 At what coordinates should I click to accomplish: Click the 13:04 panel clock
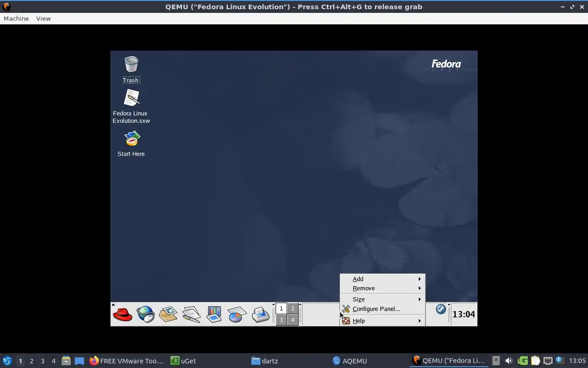point(464,315)
